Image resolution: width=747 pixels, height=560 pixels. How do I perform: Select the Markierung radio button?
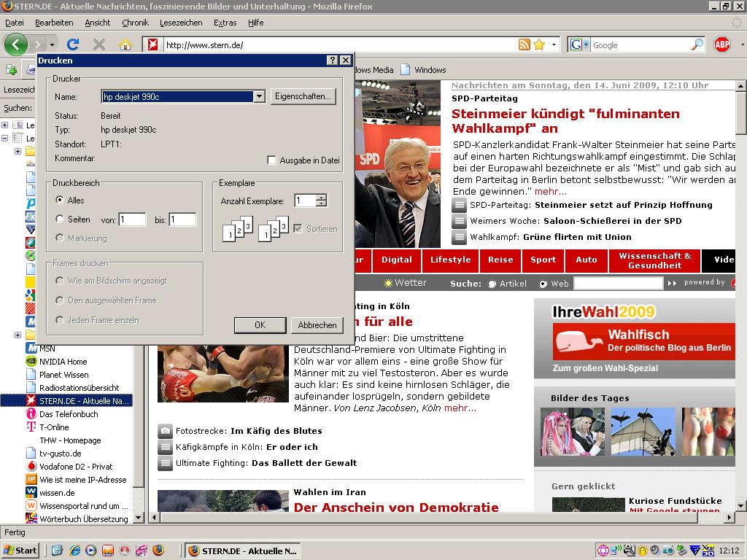(x=60, y=238)
